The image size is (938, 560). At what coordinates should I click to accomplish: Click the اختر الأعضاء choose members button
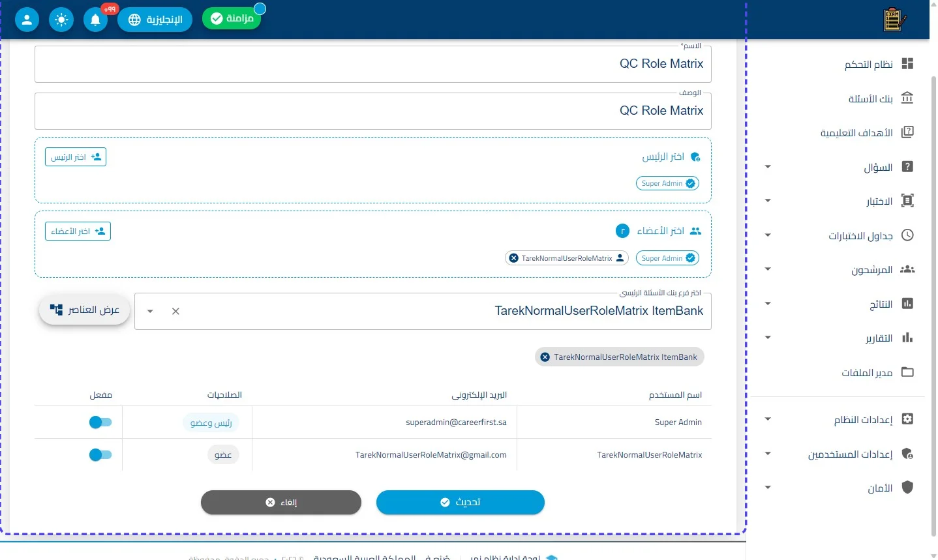click(78, 231)
